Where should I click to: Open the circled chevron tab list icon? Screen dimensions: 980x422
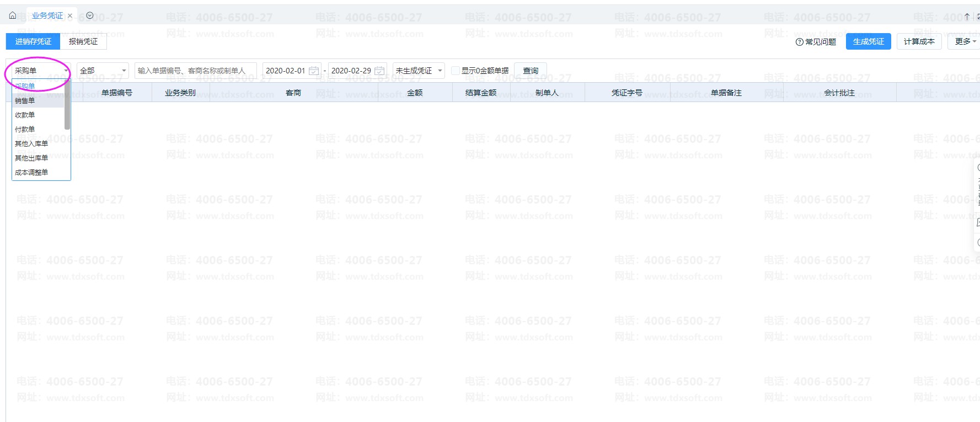tap(90, 15)
